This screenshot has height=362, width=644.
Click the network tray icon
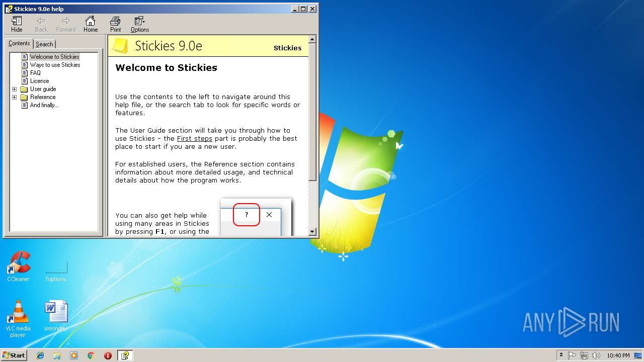(x=584, y=355)
